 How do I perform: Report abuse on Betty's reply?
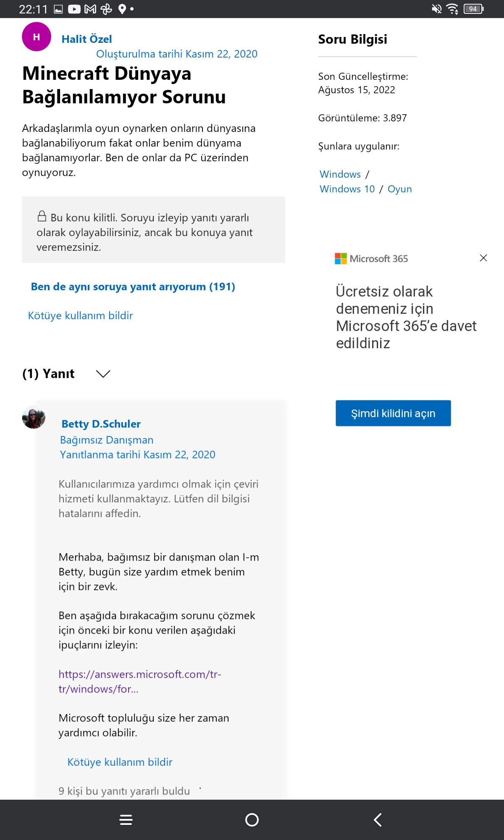click(x=120, y=762)
